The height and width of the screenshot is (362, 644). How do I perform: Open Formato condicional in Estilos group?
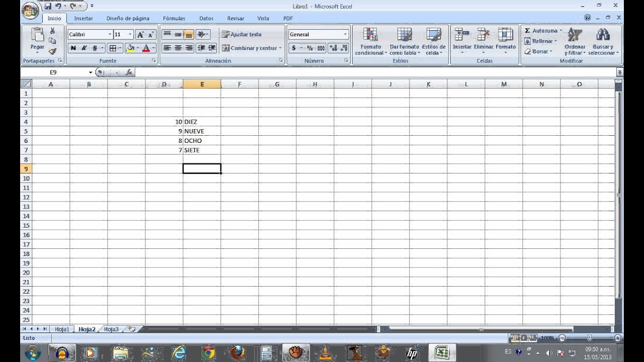[x=370, y=41]
